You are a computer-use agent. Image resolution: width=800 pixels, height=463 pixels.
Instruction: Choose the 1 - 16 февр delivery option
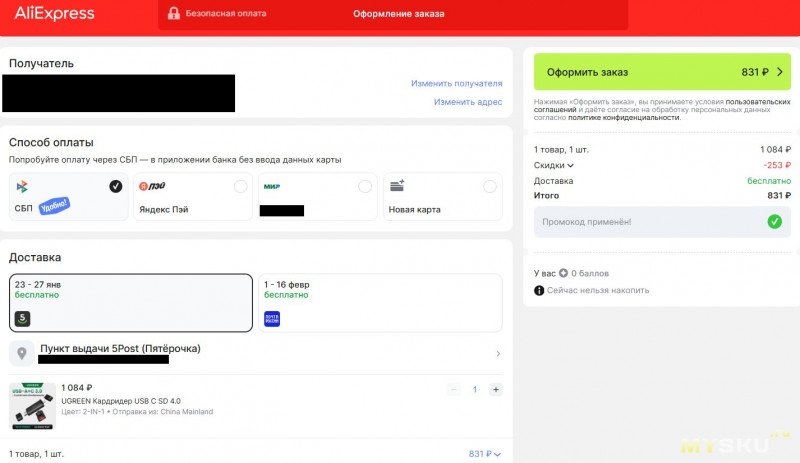[x=380, y=302]
